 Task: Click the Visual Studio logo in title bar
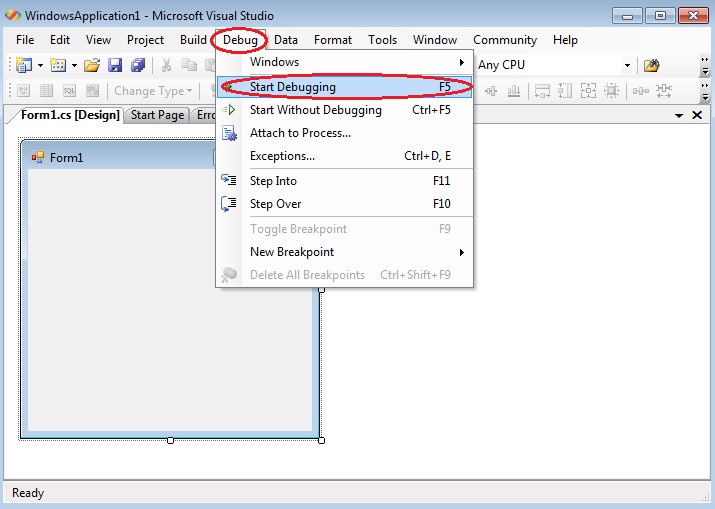coord(13,15)
